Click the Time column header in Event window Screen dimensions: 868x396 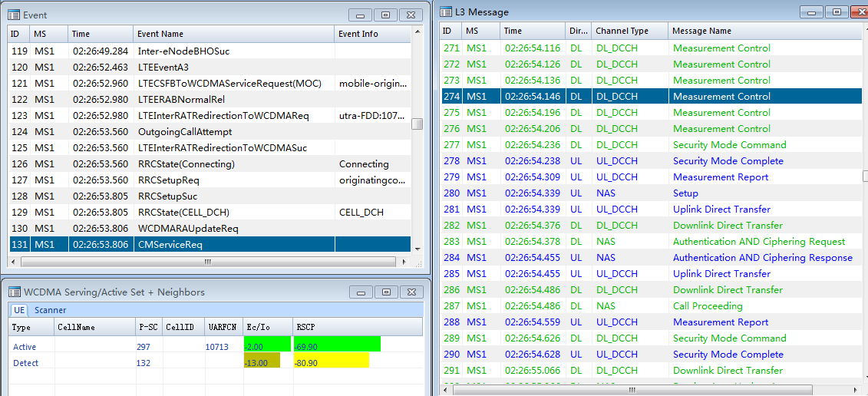pos(101,34)
